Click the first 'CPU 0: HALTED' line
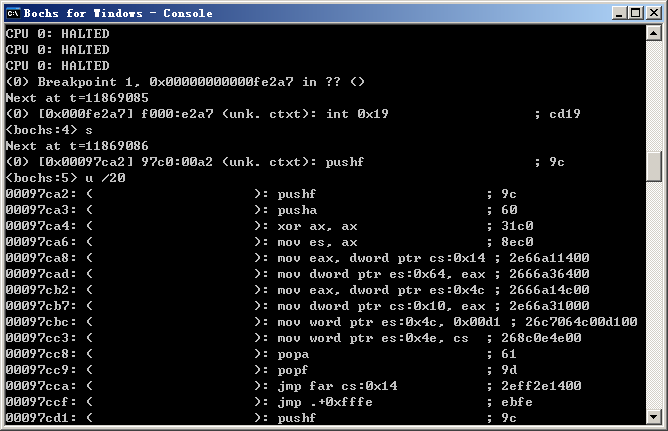 click(x=58, y=34)
